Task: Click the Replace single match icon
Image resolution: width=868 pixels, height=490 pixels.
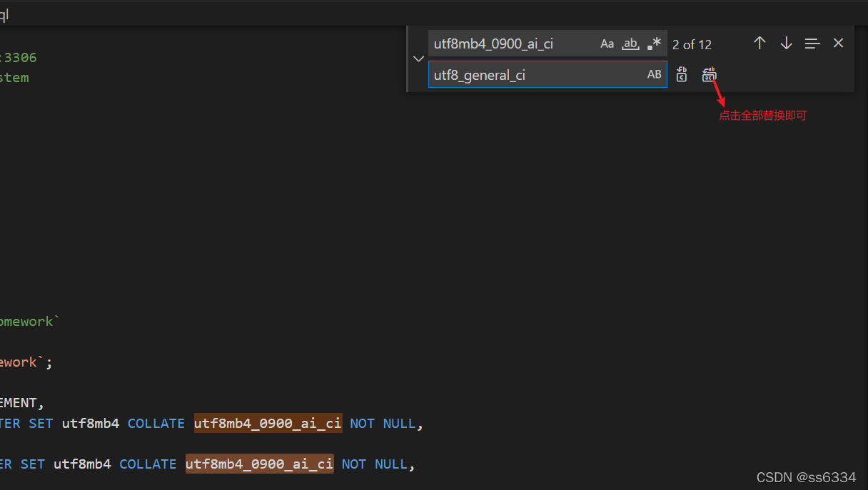Action: (x=682, y=75)
